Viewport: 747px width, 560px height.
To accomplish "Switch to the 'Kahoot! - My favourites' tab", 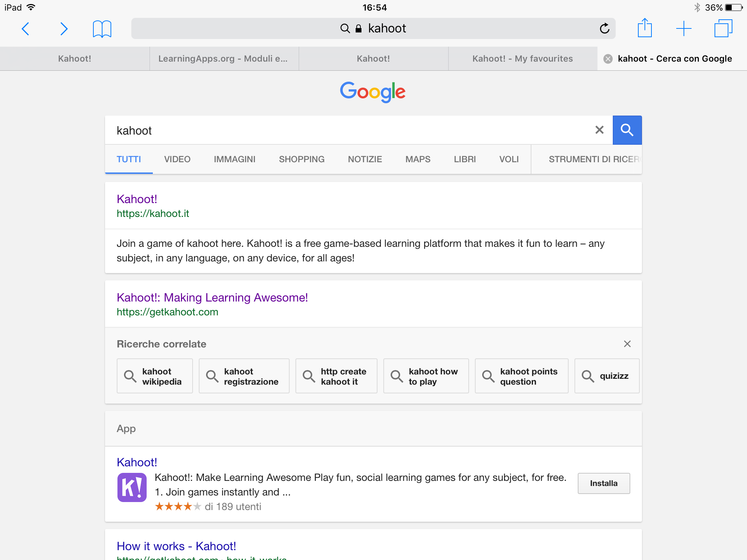I will [x=522, y=59].
